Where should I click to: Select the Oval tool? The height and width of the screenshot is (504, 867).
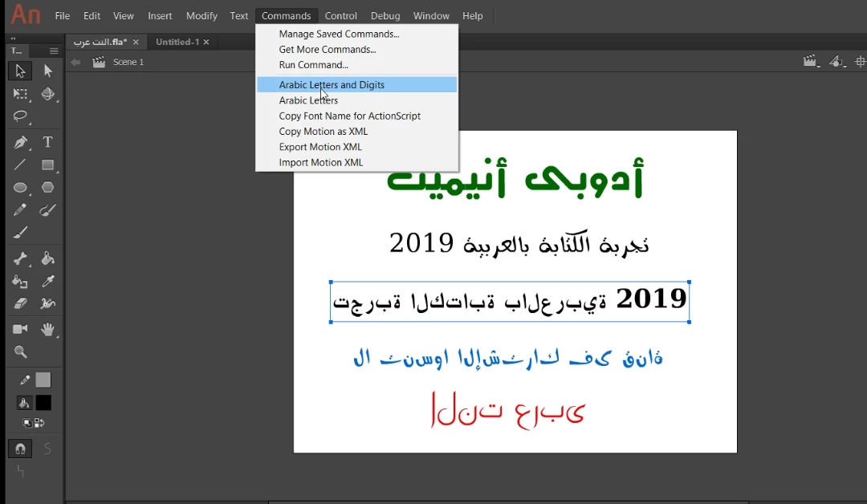pos(20,187)
